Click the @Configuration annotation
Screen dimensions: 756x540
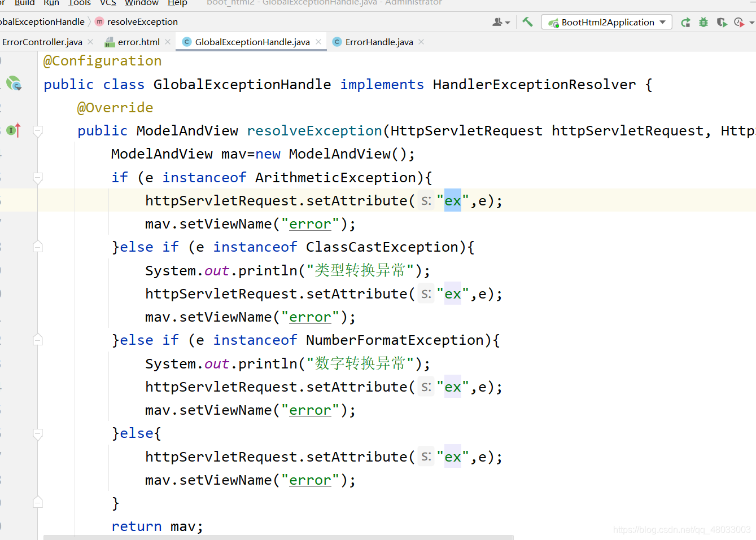point(103,61)
